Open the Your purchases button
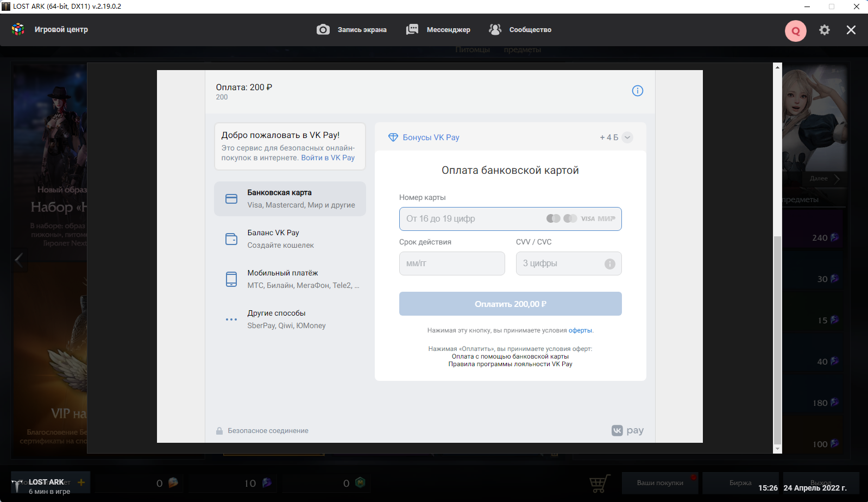The width and height of the screenshot is (868, 502). 660,482
